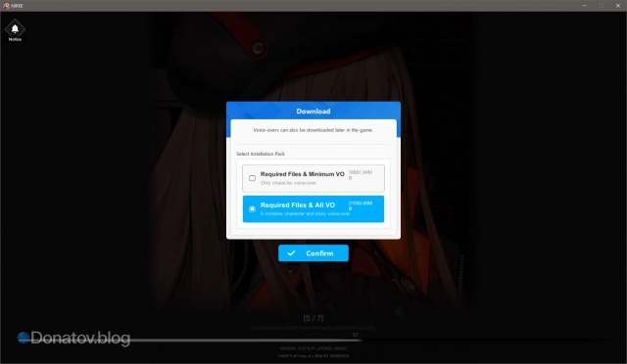This screenshot has width=627, height=364.
Task: Click the 'Voice-overs can also be downloaded later' text
Action: tap(313, 130)
